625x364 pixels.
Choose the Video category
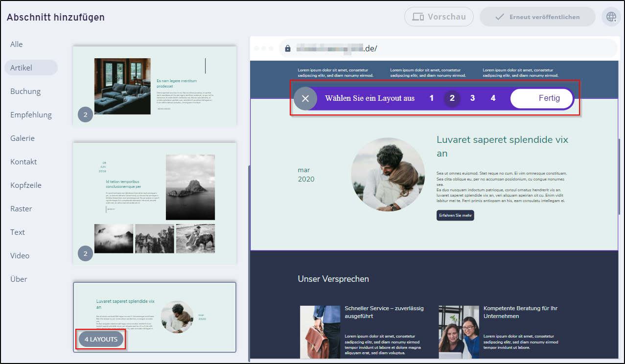pyautogui.click(x=20, y=255)
